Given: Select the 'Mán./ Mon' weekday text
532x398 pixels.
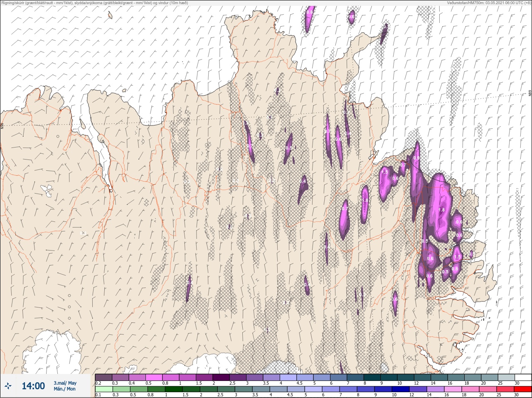Looking at the screenshot, I should pos(65,389).
